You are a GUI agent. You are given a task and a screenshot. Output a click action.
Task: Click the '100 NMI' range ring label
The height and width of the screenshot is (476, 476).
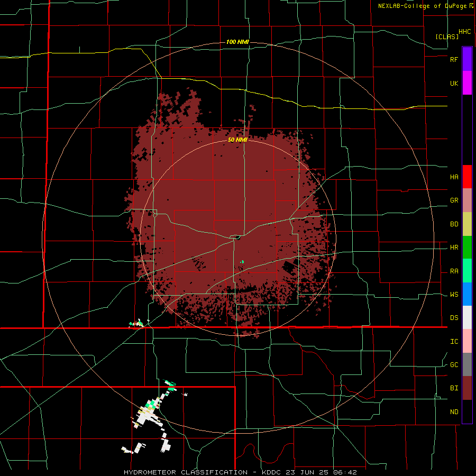pos(237,42)
